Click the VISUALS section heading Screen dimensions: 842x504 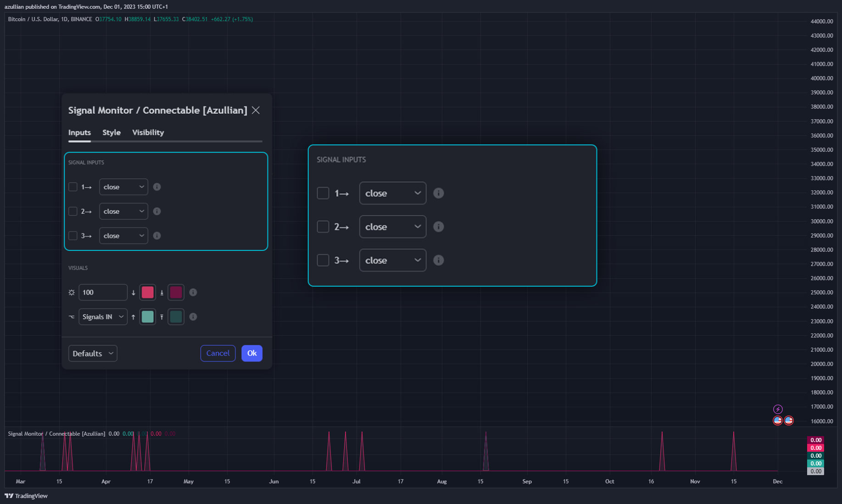pyautogui.click(x=78, y=268)
